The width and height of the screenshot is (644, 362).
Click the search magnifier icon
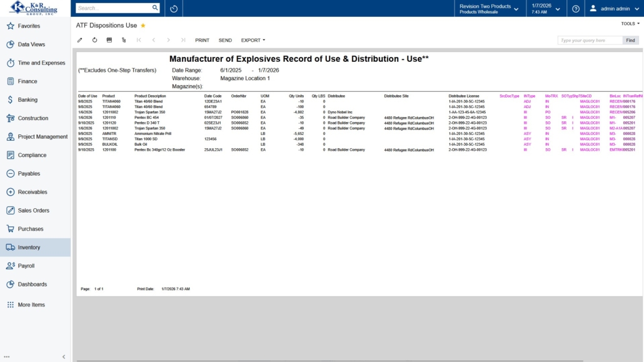[155, 8]
